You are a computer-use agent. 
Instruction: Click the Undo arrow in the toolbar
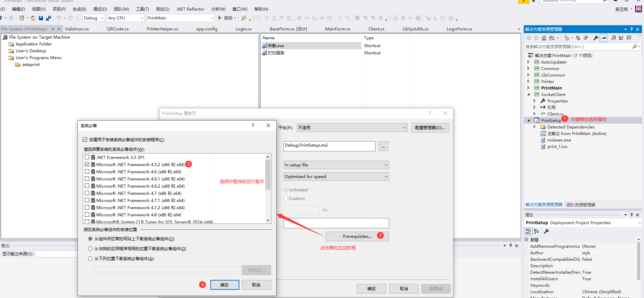(x=59, y=18)
